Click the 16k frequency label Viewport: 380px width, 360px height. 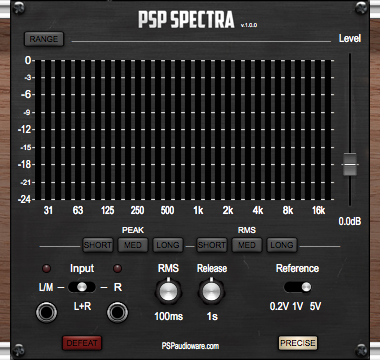click(318, 211)
